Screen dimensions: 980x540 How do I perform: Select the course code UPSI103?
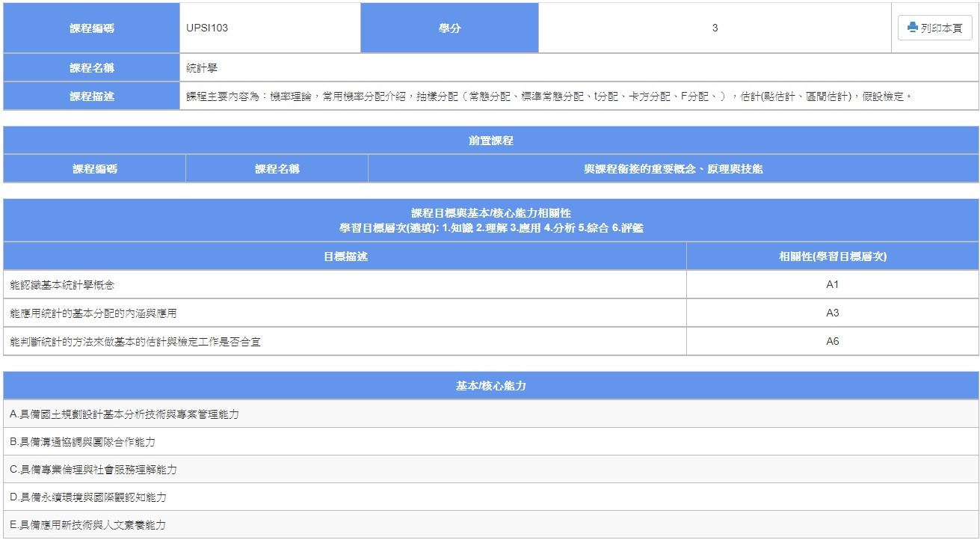[x=207, y=28]
